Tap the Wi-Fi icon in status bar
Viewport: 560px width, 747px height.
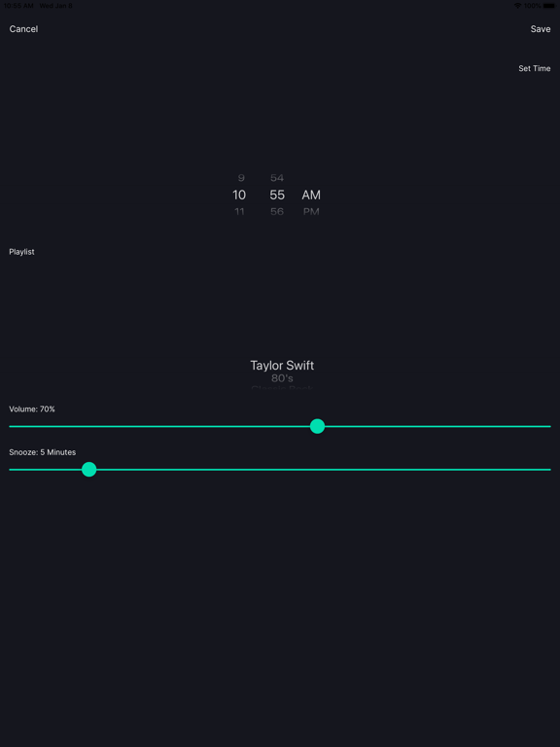coord(517,6)
